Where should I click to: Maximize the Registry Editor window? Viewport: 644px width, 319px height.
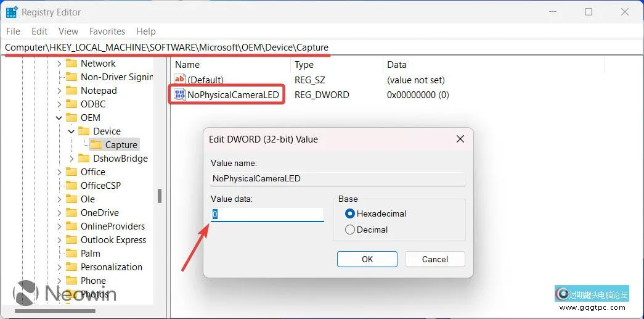(x=589, y=12)
